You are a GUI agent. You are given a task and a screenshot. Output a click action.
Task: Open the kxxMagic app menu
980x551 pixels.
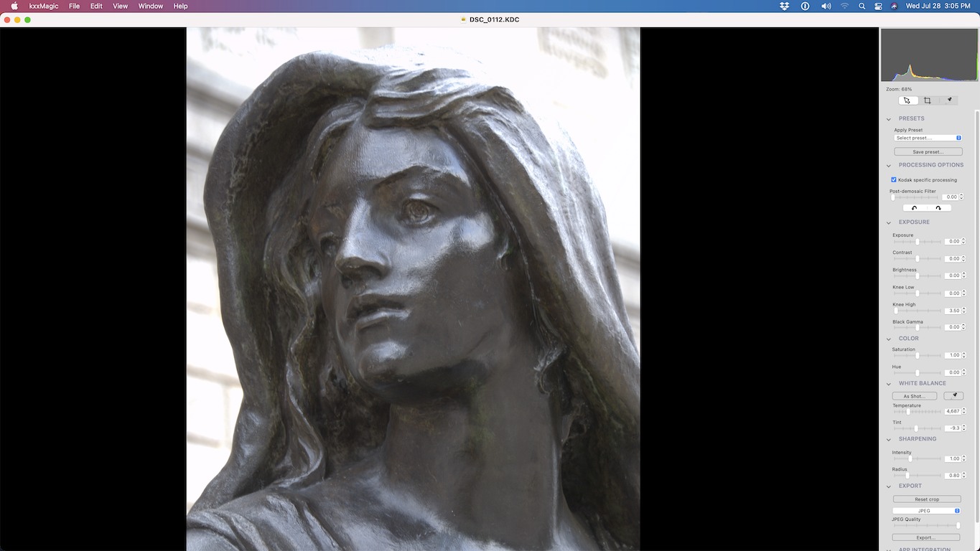click(44, 6)
